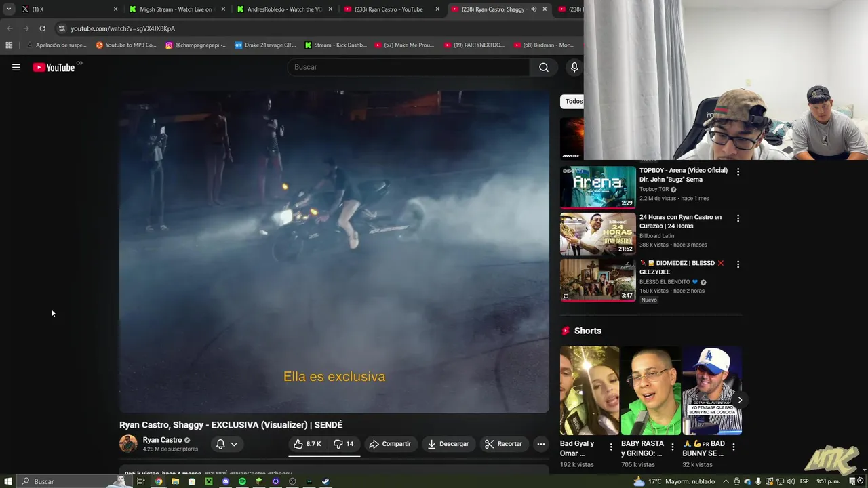Focus the Buscar search field on YouTube
Image resolution: width=868 pixels, height=488 pixels.
click(408, 67)
